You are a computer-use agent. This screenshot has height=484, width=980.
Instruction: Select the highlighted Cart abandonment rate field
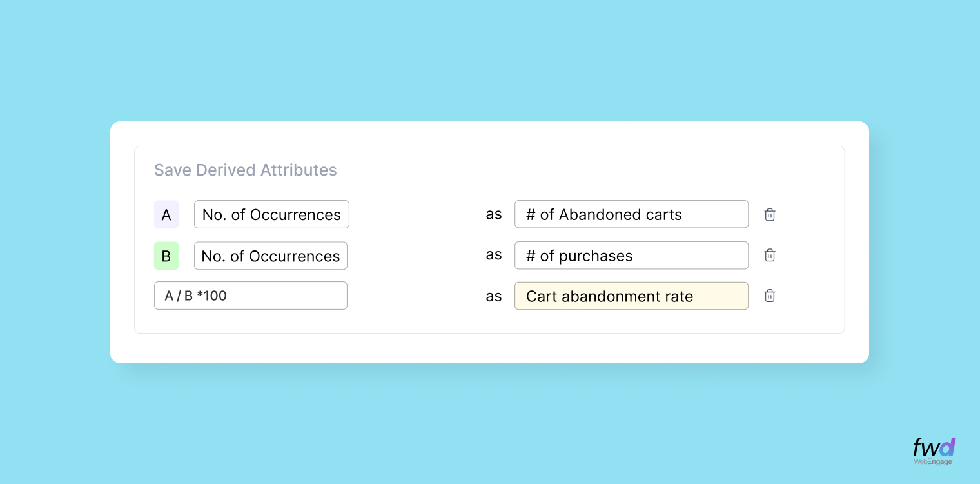point(631,296)
